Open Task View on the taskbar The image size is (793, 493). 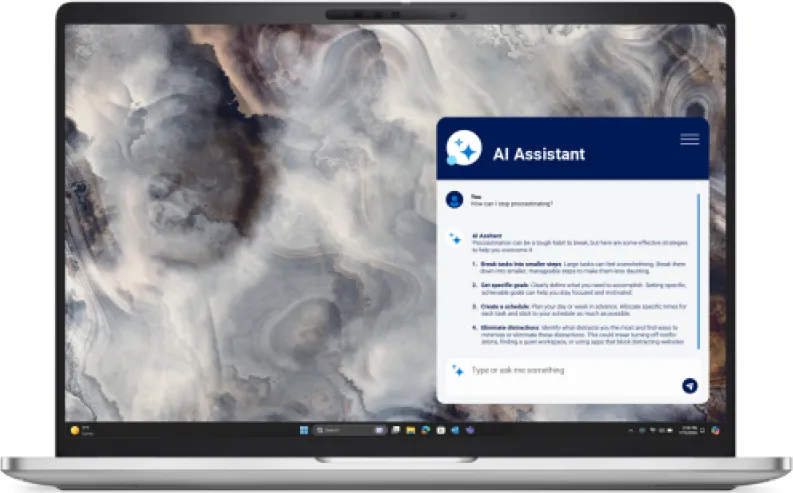(x=395, y=430)
